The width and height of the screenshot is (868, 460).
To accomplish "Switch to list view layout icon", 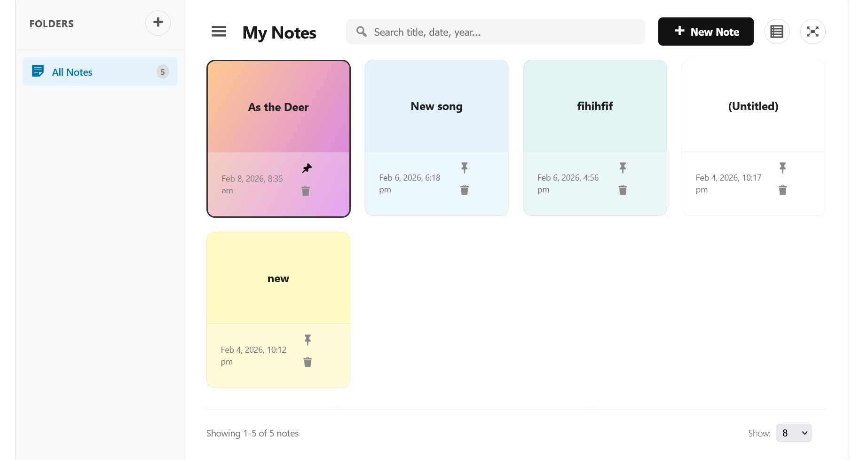I will pos(777,32).
